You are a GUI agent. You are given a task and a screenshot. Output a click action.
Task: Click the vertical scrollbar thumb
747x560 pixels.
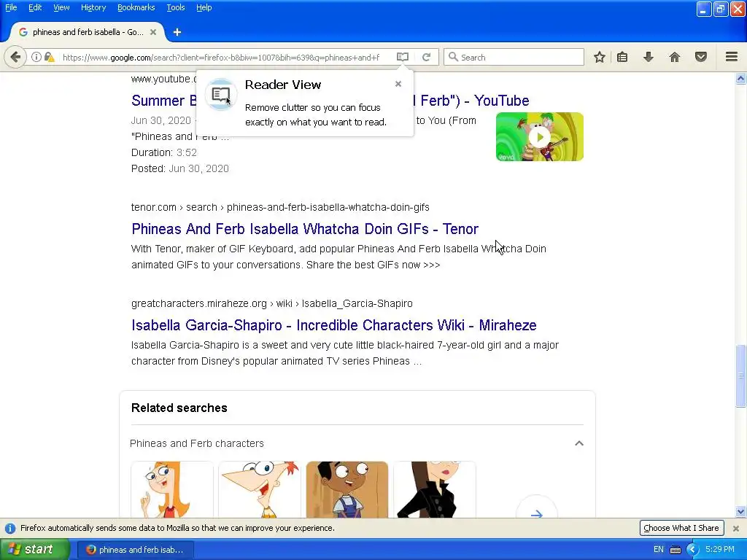741,376
